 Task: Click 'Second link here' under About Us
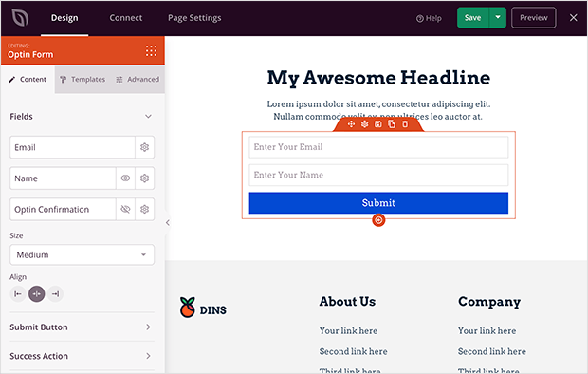pos(353,351)
